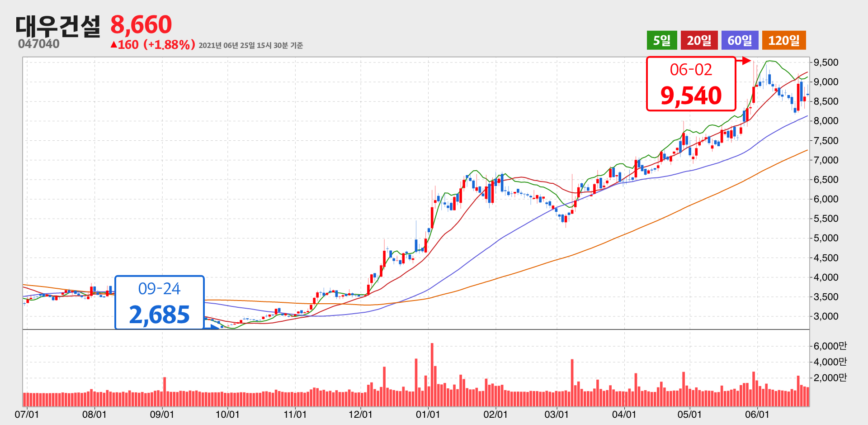This screenshot has height=425, width=868.
Task: Click the stock name 대우건설
Action: click(x=58, y=25)
